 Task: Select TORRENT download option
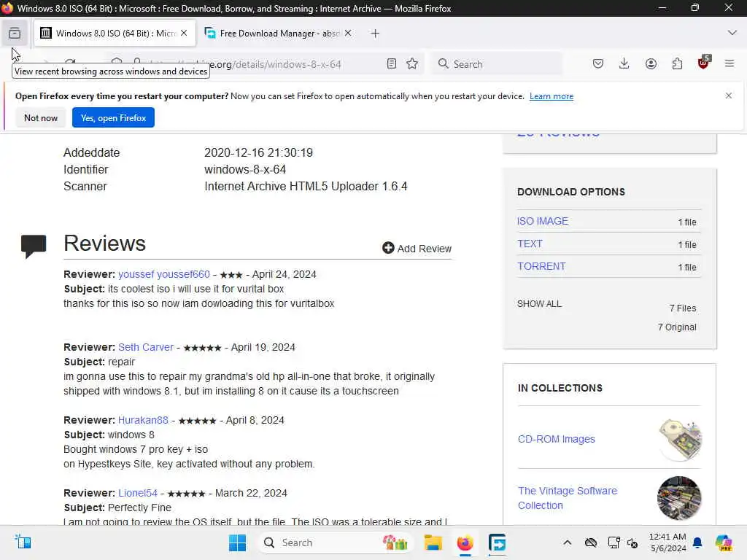(541, 266)
